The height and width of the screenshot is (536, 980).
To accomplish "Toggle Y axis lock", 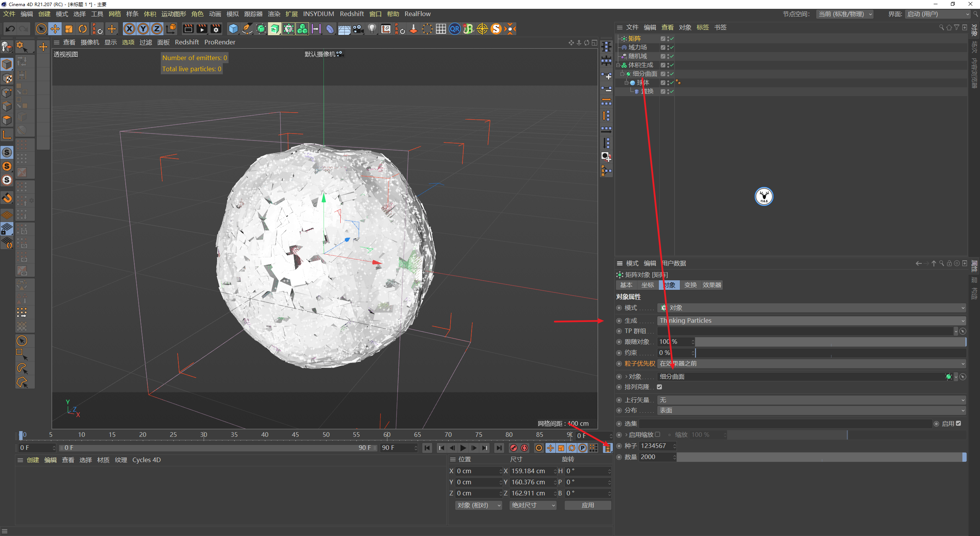I will (x=143, y=29).
